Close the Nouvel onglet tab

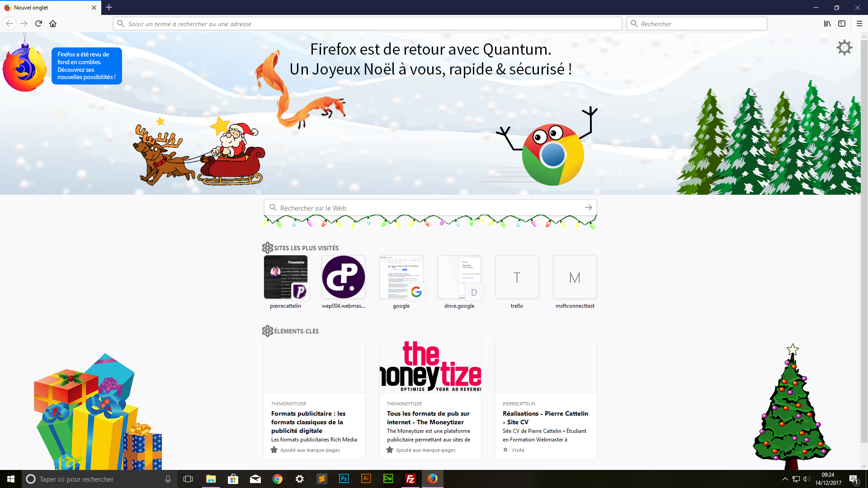(x=94, y=8)
